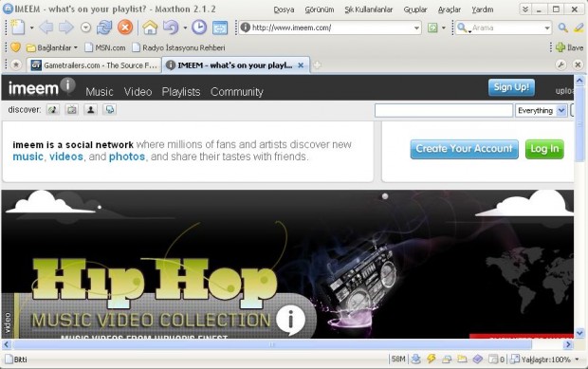
Task: Refresh the page with the Refresh icon
Action: point(104,28)
